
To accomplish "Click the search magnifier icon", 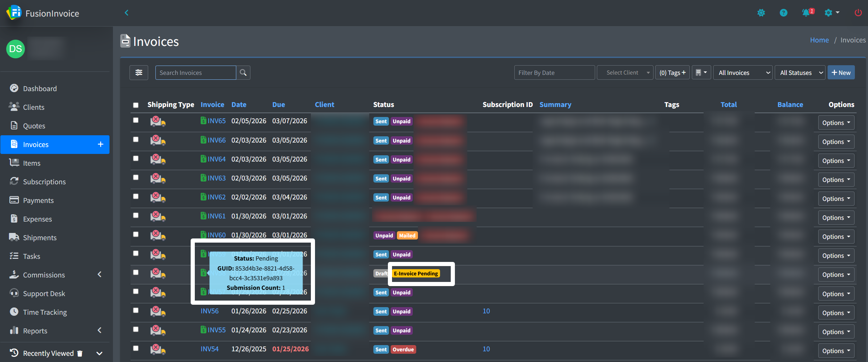I will coord(243,72).
